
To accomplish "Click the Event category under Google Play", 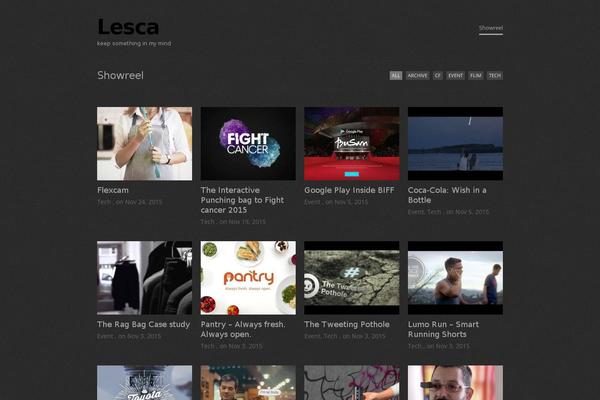I will [312, 202].
